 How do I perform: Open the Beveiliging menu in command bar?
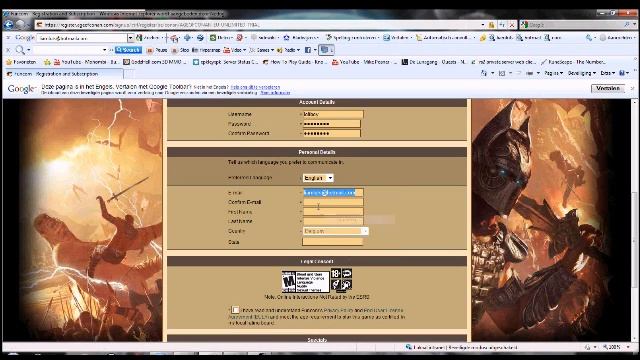tap(582, 73)
